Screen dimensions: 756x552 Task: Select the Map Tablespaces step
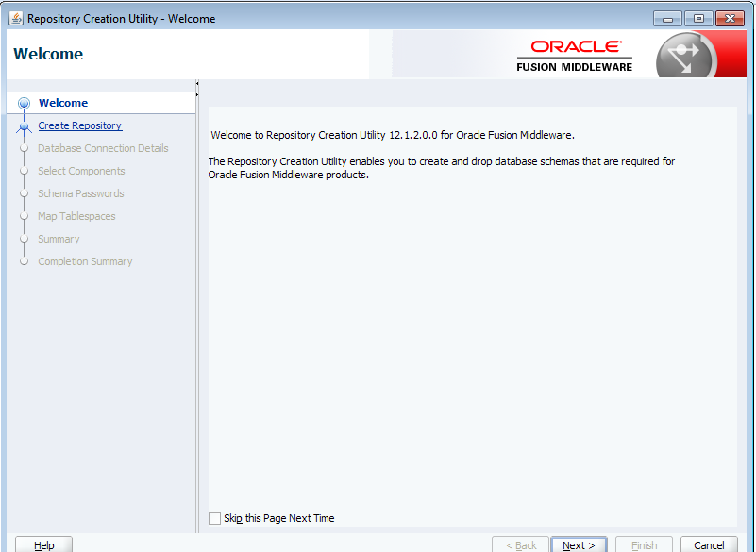(x=76, y=216)
